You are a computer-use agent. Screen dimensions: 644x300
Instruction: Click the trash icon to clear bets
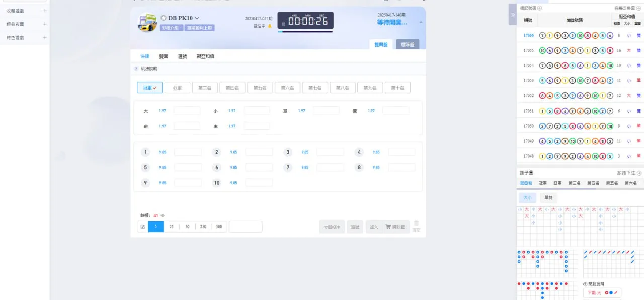click(x=416, y=224)
